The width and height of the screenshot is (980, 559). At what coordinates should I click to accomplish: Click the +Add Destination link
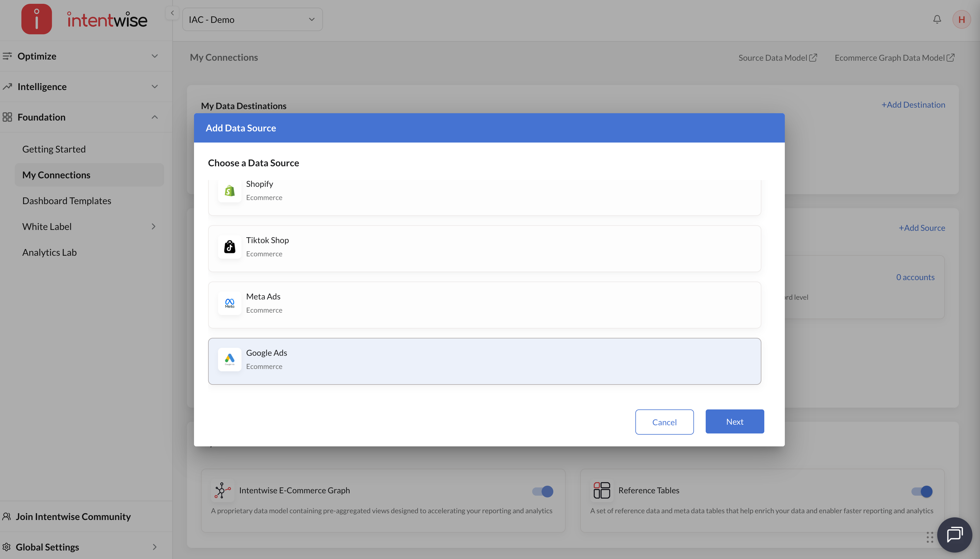(913, 104)
